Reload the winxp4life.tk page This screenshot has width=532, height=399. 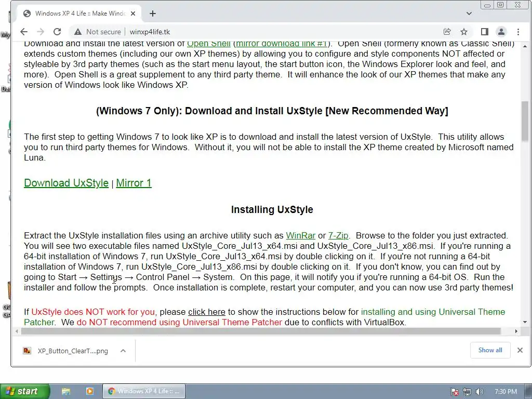point(57,32)
